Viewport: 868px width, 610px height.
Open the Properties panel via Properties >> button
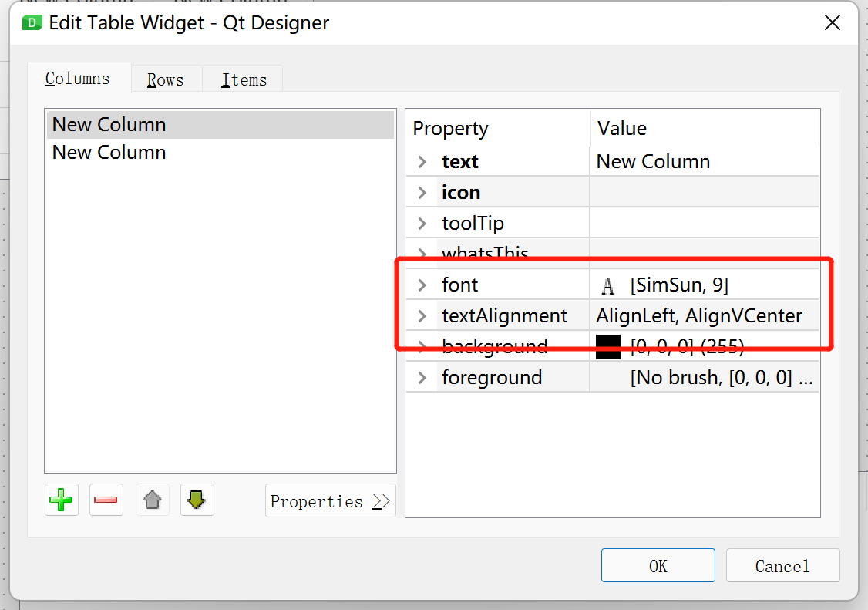(x=330, y=500)
